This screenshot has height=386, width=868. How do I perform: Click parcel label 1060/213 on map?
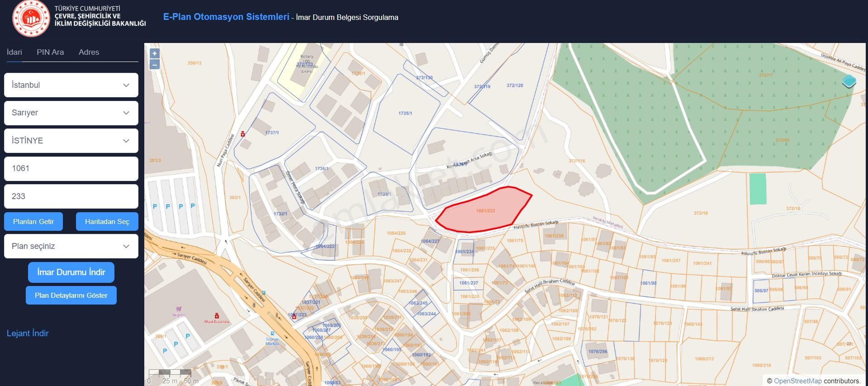704,359
